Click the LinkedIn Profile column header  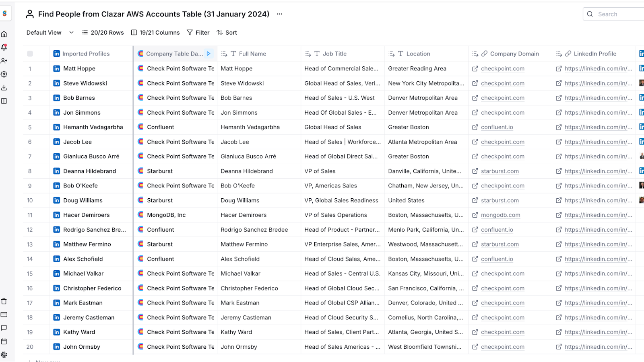click(x=594, y=53)
